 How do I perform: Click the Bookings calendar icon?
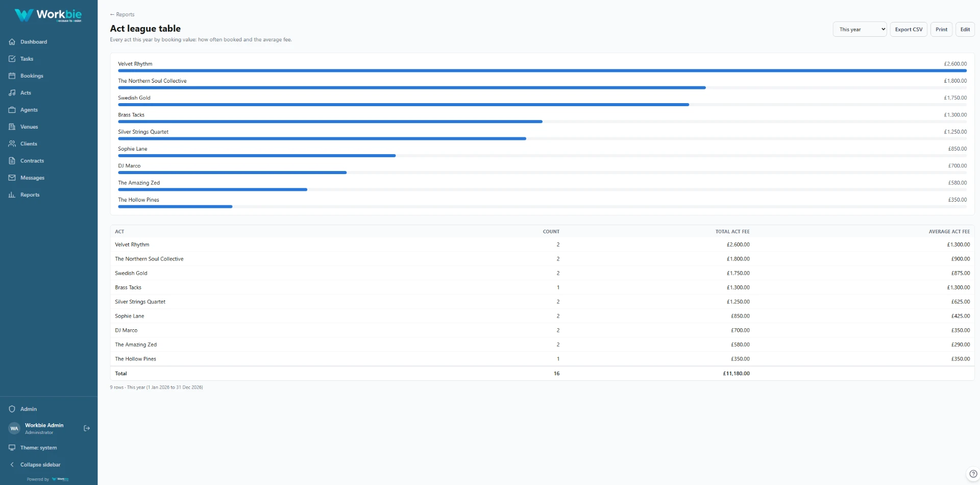pyautogui.click(x=12, y=76)
